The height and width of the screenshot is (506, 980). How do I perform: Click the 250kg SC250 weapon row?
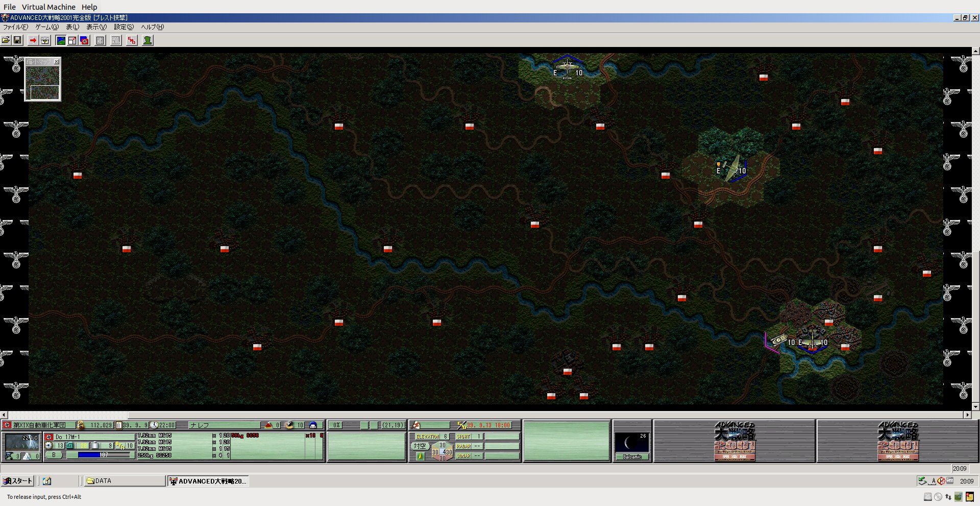click(184, 455)
